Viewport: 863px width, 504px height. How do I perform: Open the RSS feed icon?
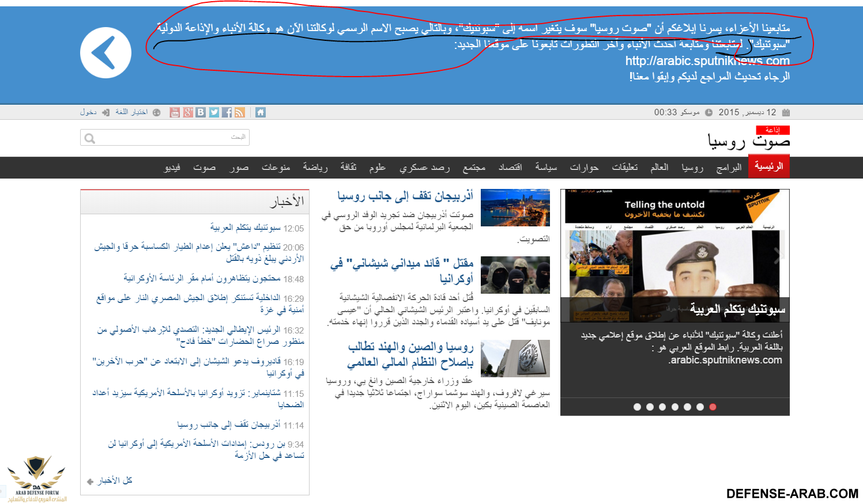[x=240, y=112]
